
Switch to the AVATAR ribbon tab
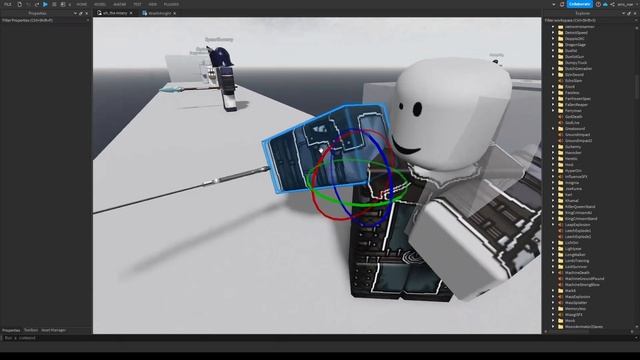point(120,4)
